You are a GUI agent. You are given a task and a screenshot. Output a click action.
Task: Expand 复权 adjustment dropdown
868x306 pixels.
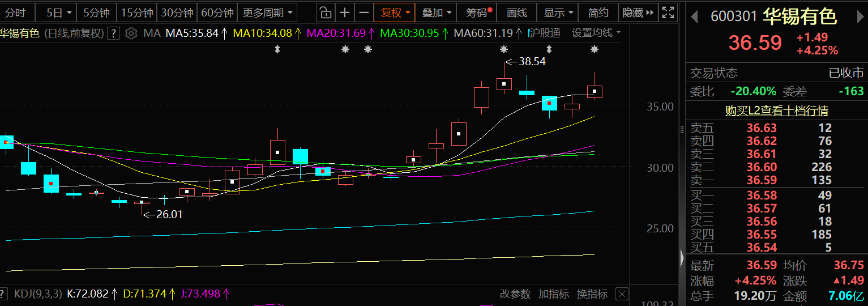tap(394, 12)
